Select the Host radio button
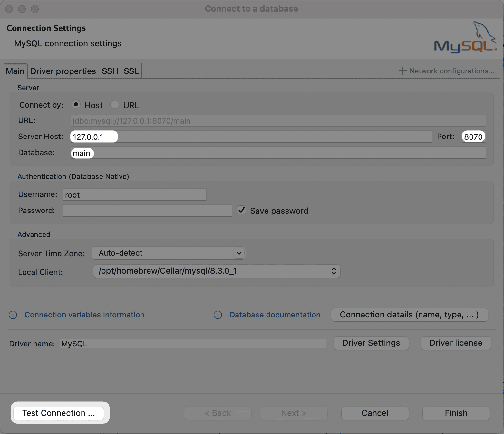Screen dimensions: 504x434 coord(76,105)
